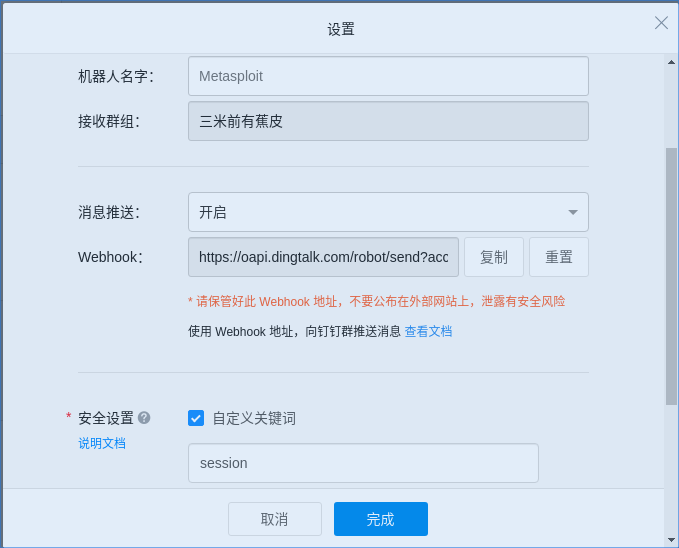
Task: Click the 安全设置 label
Action: (x=106, y=418)
